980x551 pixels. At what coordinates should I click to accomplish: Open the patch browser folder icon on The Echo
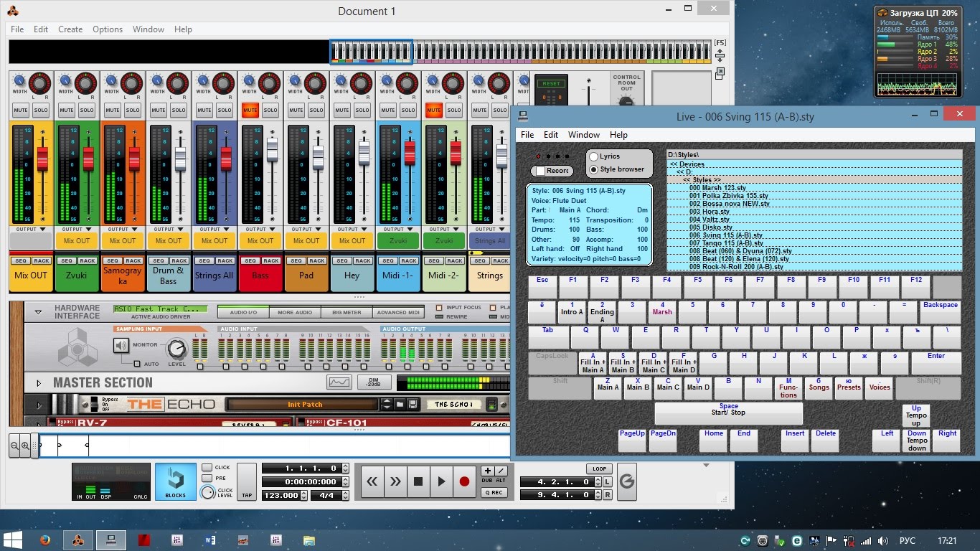click(x=400, y=402)
